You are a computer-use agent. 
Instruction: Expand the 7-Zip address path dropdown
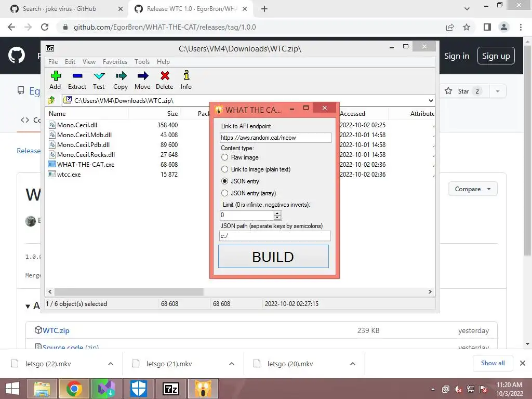[x=431, y=100]
